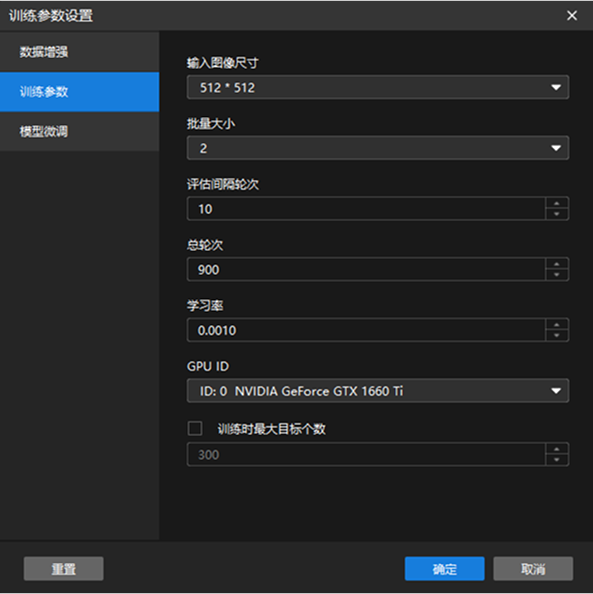Click the 输入图像尺寸 label
This screenshot has width=593, height=594.
point(223,63)
